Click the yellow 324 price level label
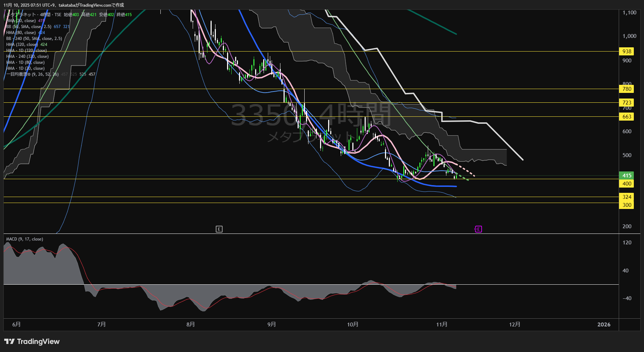 pyautogui.click(x=626, y=197)
